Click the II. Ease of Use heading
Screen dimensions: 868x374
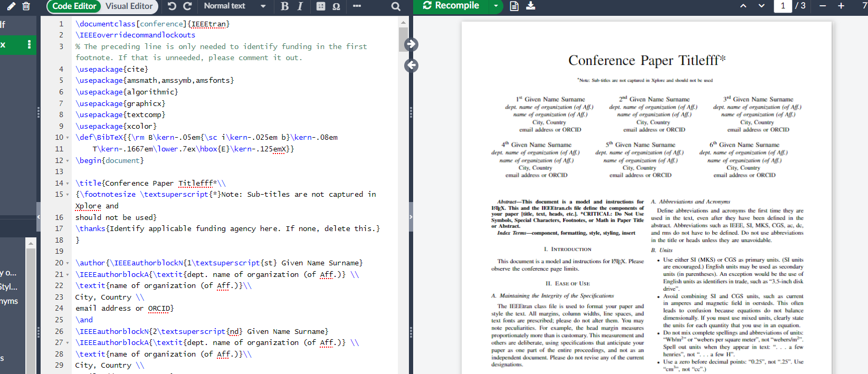point(568,283)
